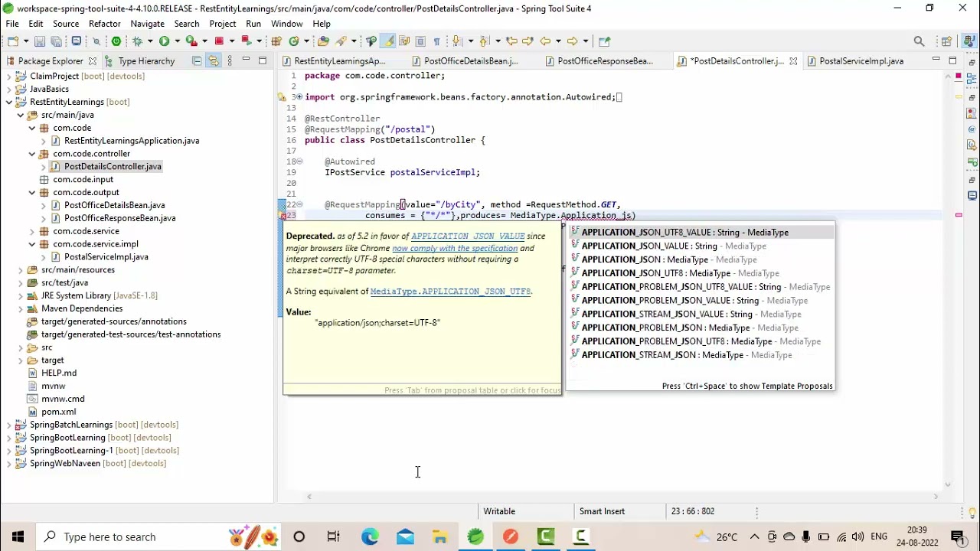Open Package Explorer View Menu dots
The width and height of the screenshot is (980, 551).
230,60
